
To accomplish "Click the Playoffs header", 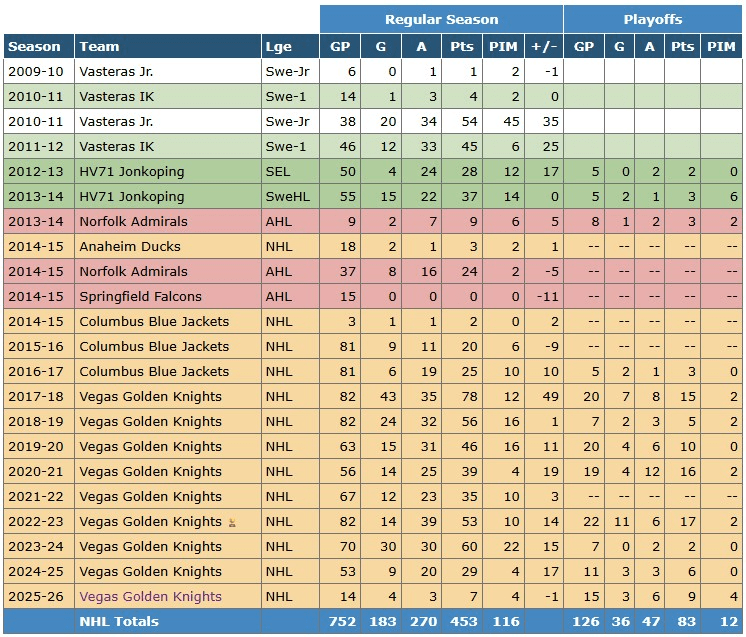I will click(653, 20).
